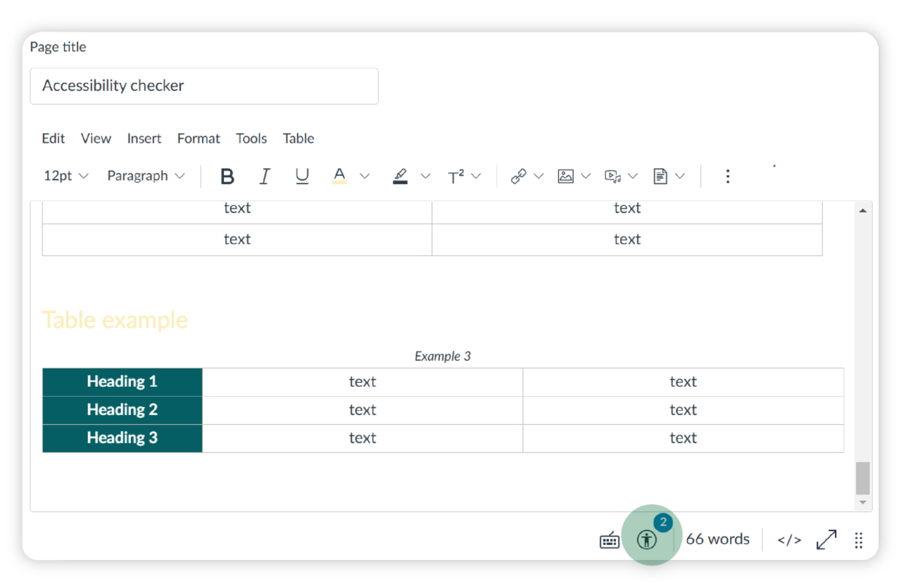This screenshot has height=588, width=901.
Task: Open the accessibility checker
Action: (x=647, y=539)
